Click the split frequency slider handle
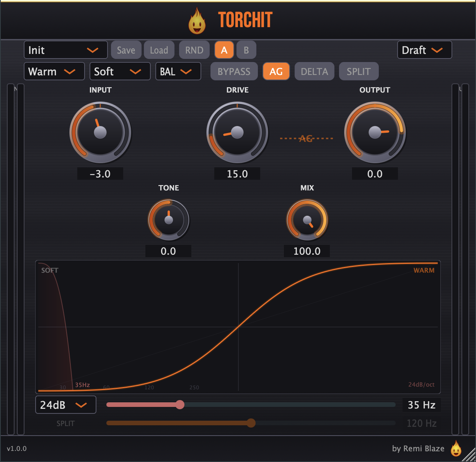The width and height of the screenshot is (476, 462). (251, 423)
